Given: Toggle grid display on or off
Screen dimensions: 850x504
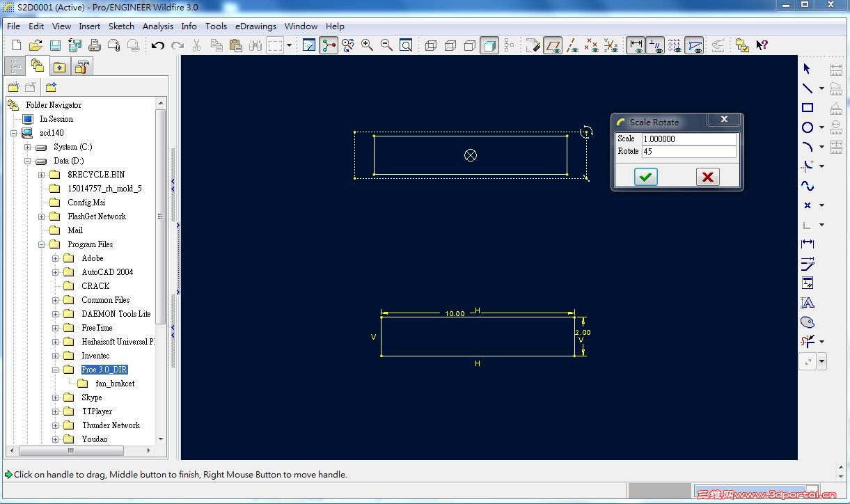Looking at the screenshot, I should (675, 46).
